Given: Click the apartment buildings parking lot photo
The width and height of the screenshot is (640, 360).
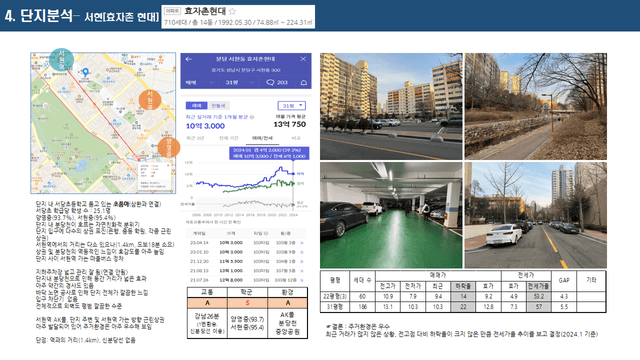Looking at the screenshot, I should [391, 106].
